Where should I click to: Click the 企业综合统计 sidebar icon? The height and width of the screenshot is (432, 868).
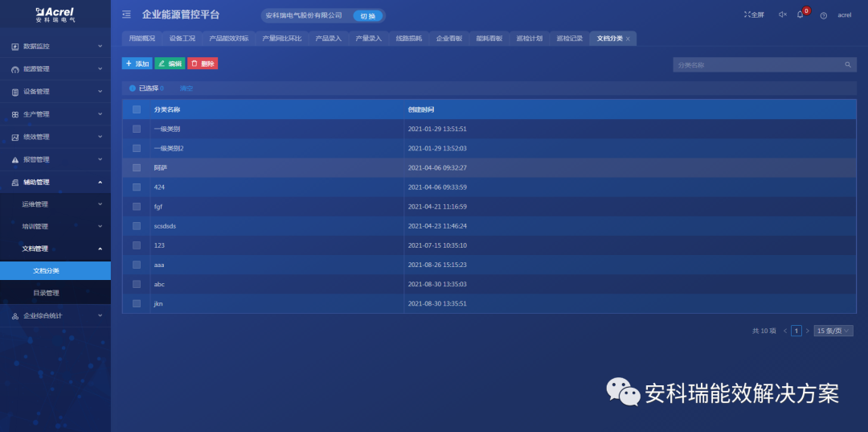pyautogui.click(x=15, y=316)
